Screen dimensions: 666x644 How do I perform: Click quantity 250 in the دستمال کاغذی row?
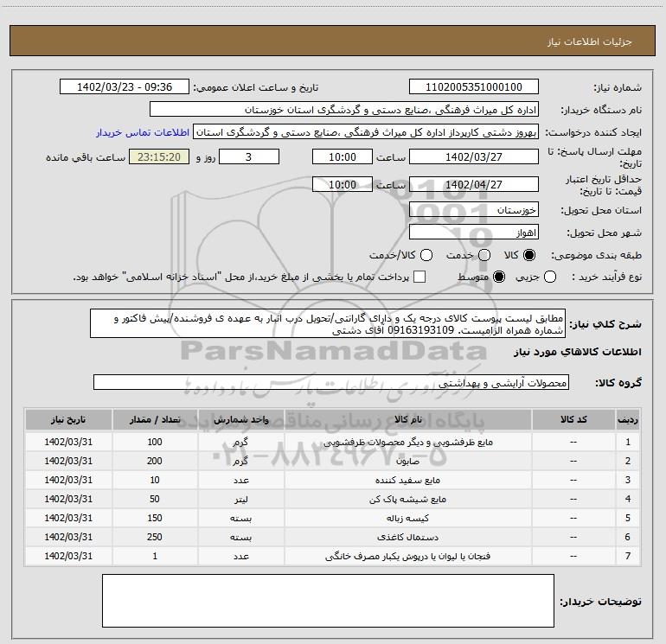(x=155, y=537)
